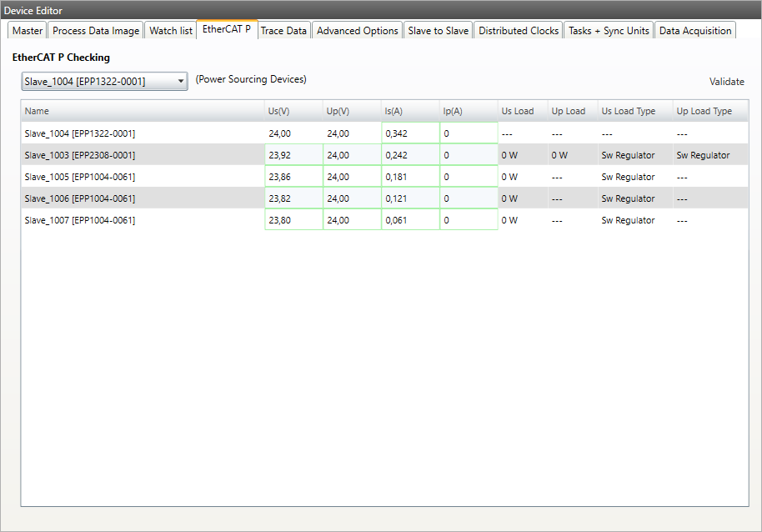Go to the Advanced Options tab
The height and width of the screenshot is (532, 762).
[357, 31]
